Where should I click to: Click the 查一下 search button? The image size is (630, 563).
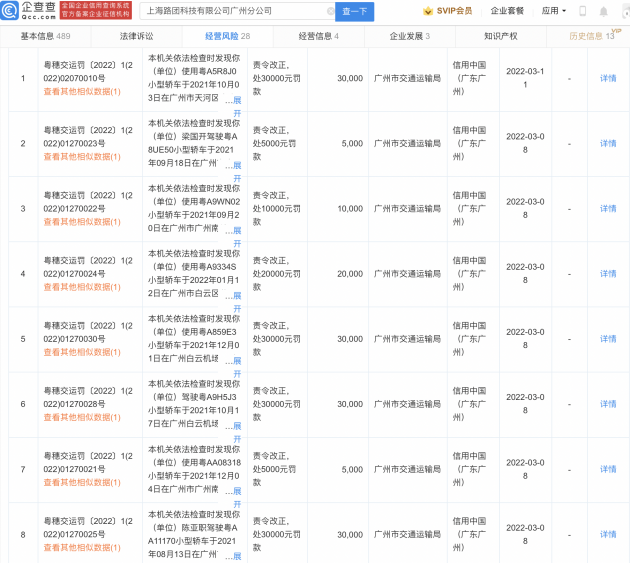(354, 12)
